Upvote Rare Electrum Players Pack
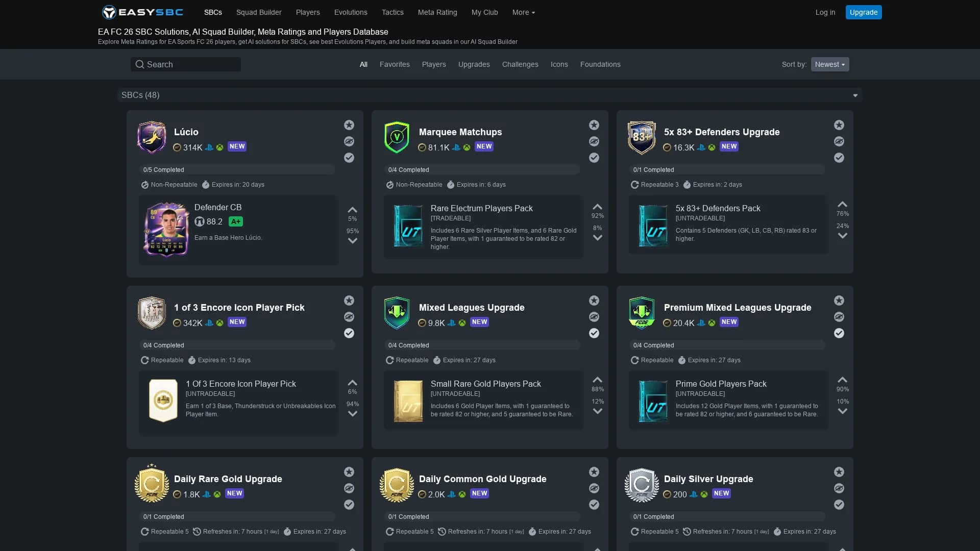This screenshot has width=980, height=551. click(x=597, y=207)
